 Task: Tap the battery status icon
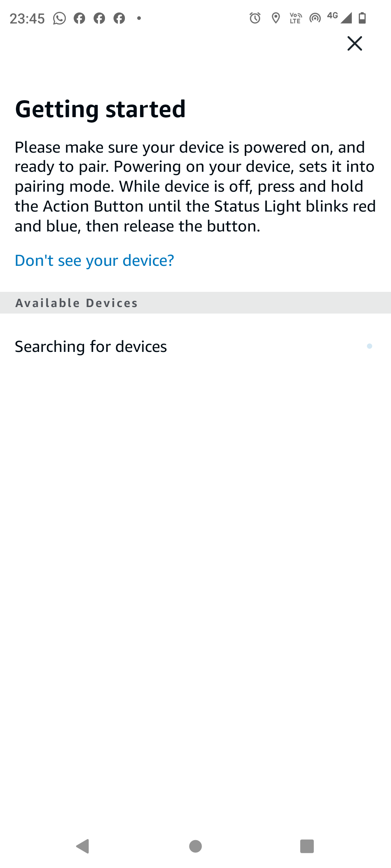[362, 18]
